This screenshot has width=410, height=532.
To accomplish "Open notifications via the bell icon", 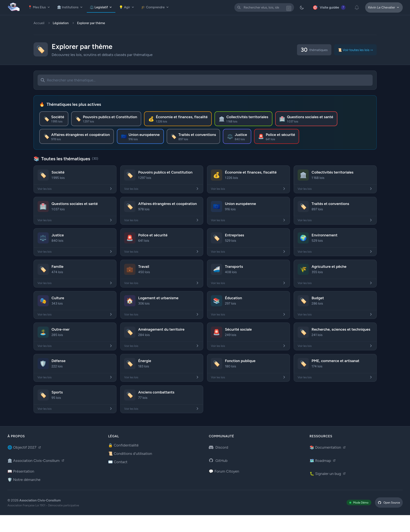I will click(356, 7).
